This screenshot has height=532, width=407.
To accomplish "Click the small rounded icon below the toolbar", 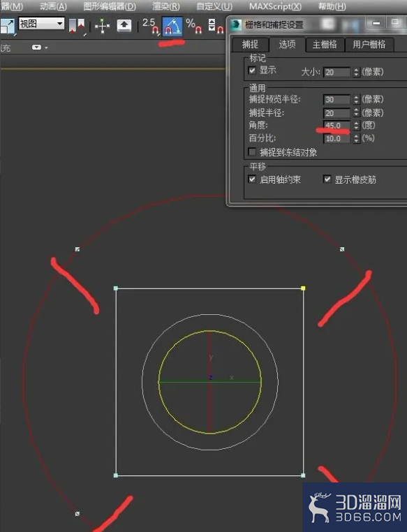I will [x=36, y=47].
